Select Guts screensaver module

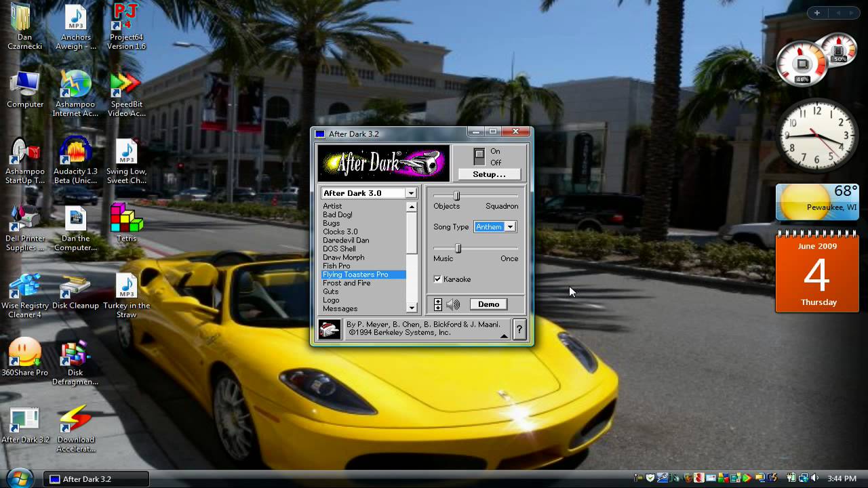(x=363, y=291)
